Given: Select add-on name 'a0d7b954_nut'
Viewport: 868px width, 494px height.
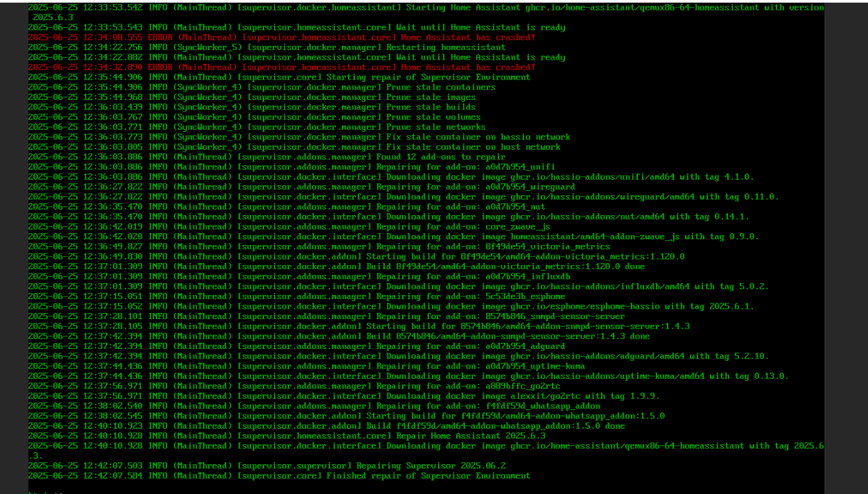Looking at the screenshot, I should (515, 207).
